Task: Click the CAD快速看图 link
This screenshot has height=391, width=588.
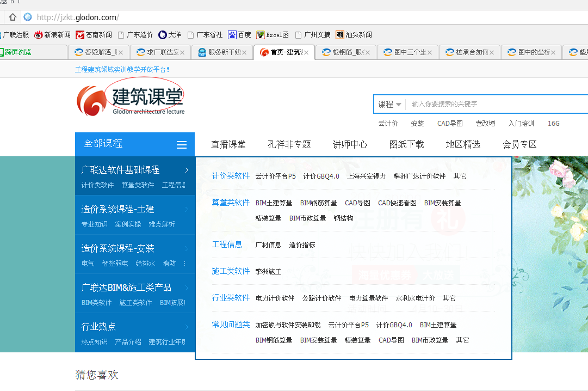Action: (397, 203)
